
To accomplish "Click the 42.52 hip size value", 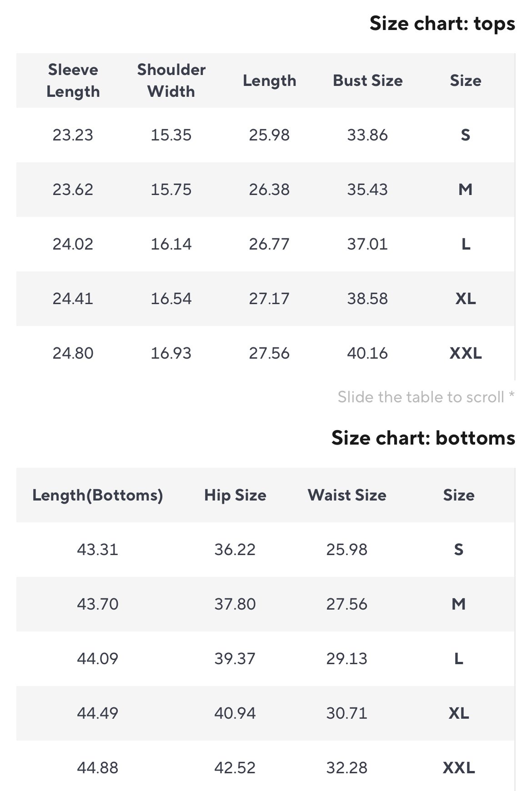I will pyautogui.click(x=235, y=768).
